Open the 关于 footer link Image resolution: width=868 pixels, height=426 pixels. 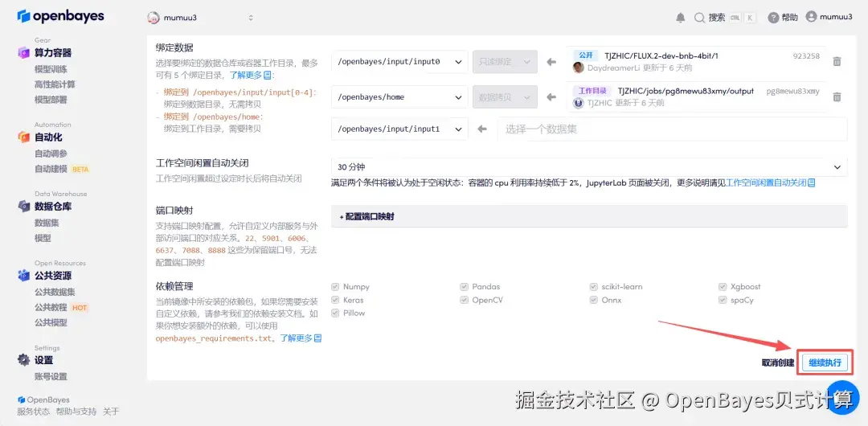tap(111, 412)
